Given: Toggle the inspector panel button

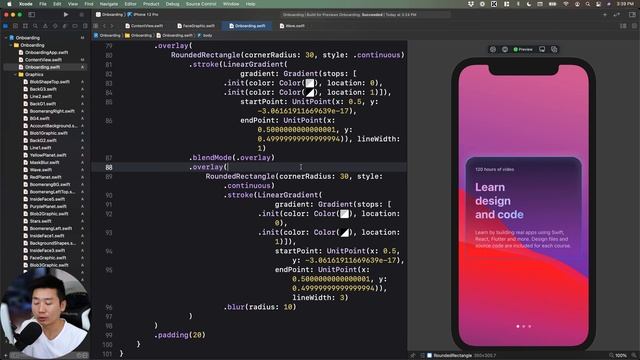Looking at the screenshot, I should tap(632, 15).
